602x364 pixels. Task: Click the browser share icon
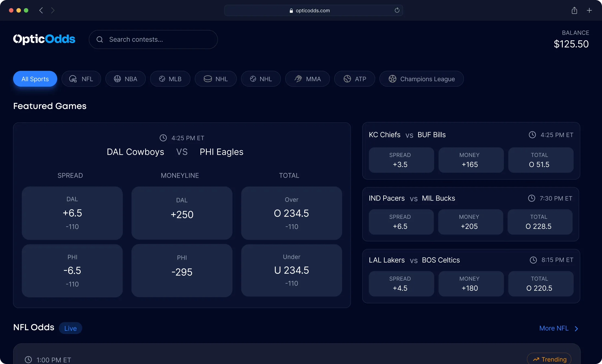pyautogui.click(x=574, y=10)
